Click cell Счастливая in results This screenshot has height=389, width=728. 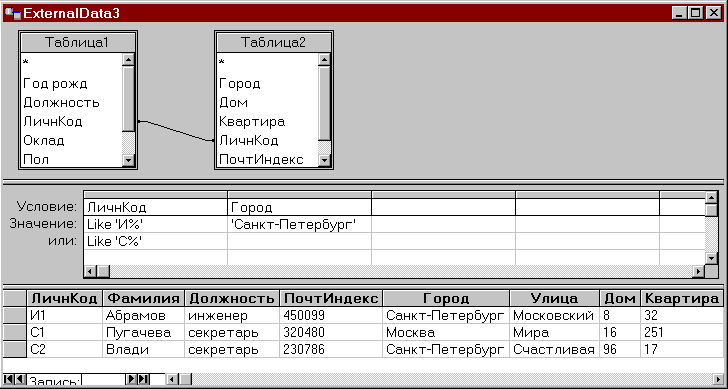[x=554, y=349]
